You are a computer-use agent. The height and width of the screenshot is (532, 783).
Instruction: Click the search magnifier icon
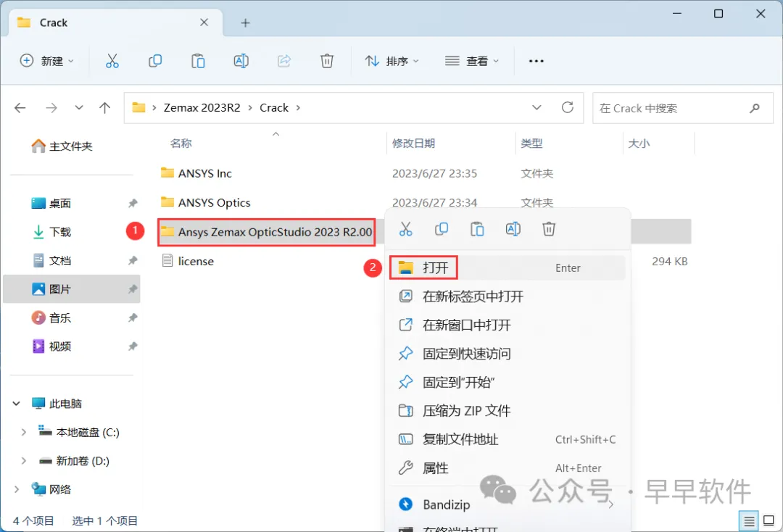(x=755, y=108)
